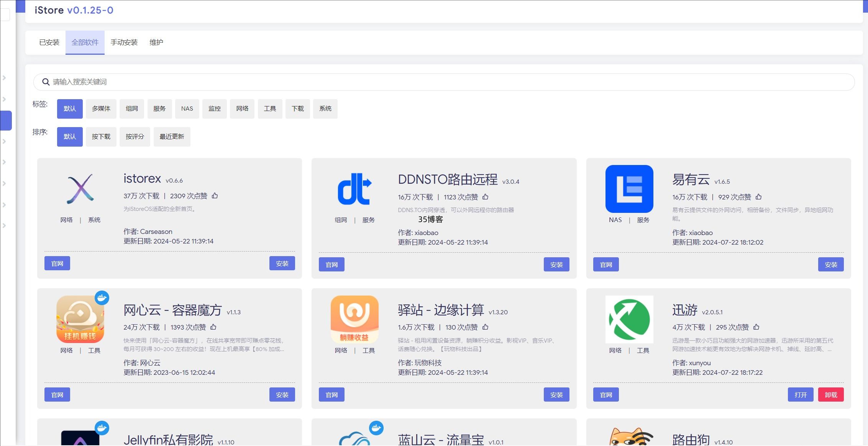Click the search keyword input field

point(445,82)
